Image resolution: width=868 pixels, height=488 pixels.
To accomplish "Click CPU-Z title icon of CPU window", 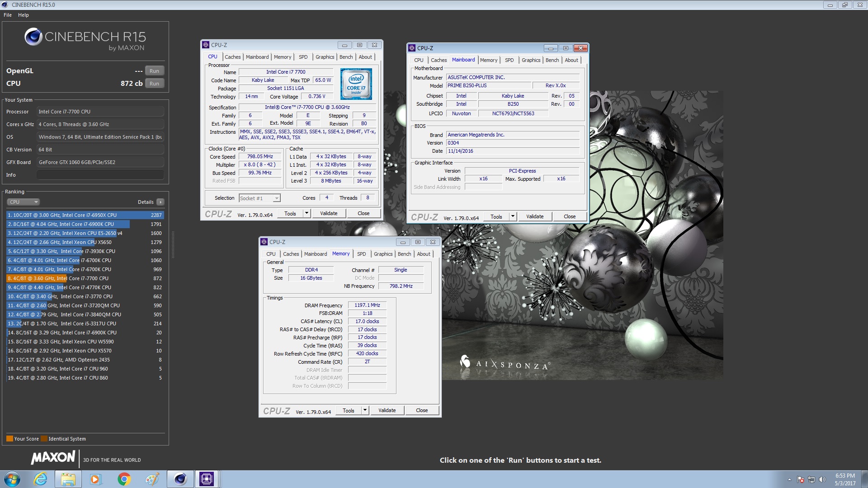I will 206,45.
